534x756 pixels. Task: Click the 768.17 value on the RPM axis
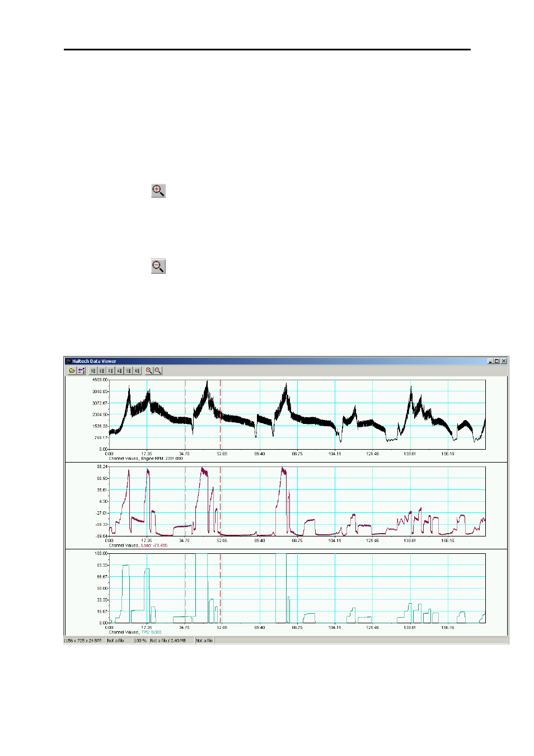(x=101, y=438)
